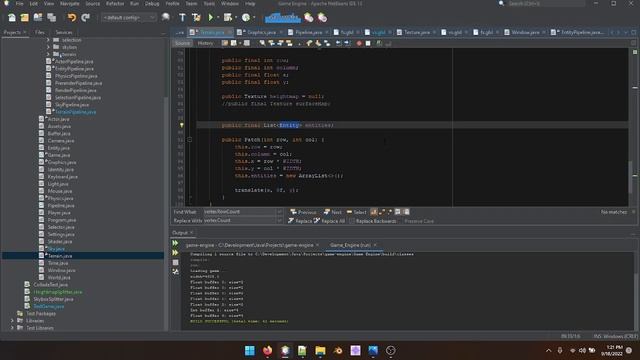Click the Replace All button
Image resolution: width=640 pixels, height=360 pixels.
point(329,221)
